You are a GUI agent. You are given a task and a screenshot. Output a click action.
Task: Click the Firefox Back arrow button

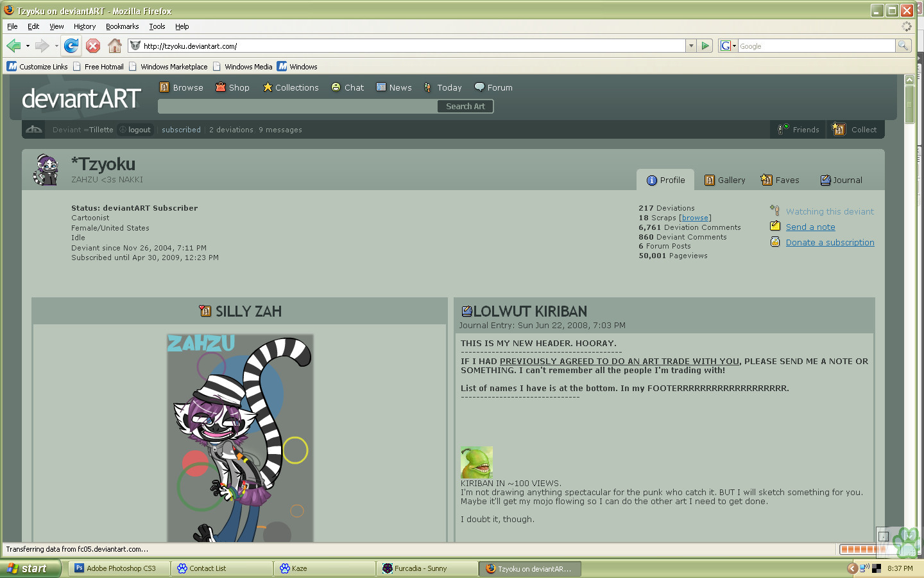coord(13,46)
